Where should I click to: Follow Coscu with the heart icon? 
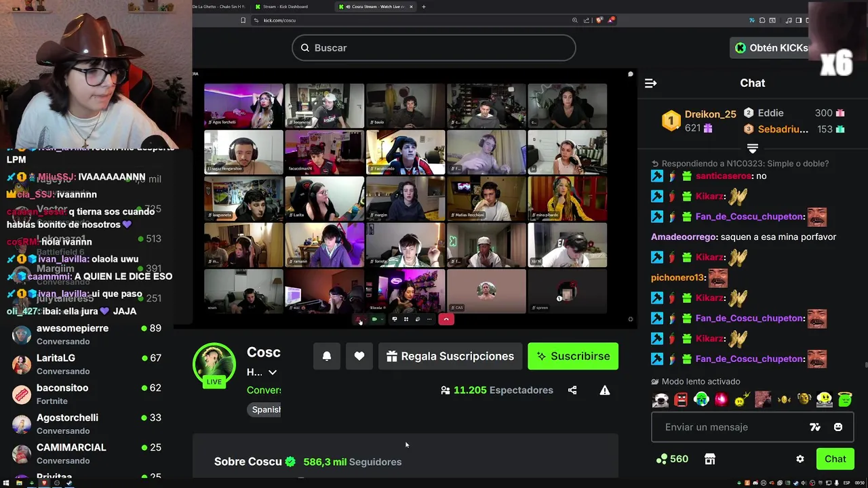pos(359,356)
